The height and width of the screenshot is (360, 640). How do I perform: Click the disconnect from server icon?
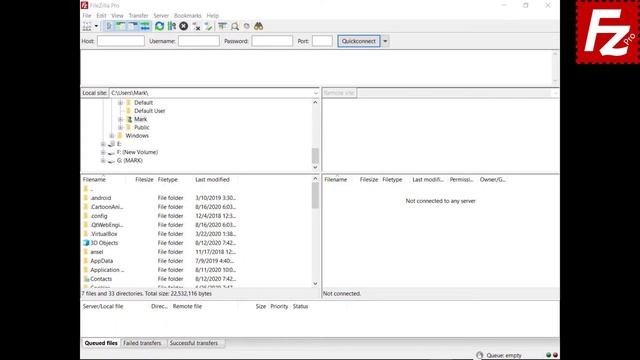coord(196,26)
